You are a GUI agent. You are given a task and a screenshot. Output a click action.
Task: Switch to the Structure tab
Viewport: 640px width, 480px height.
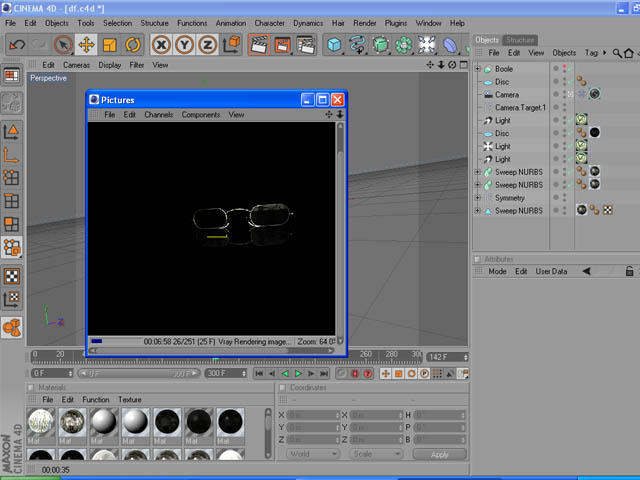[x=520, y=40]
